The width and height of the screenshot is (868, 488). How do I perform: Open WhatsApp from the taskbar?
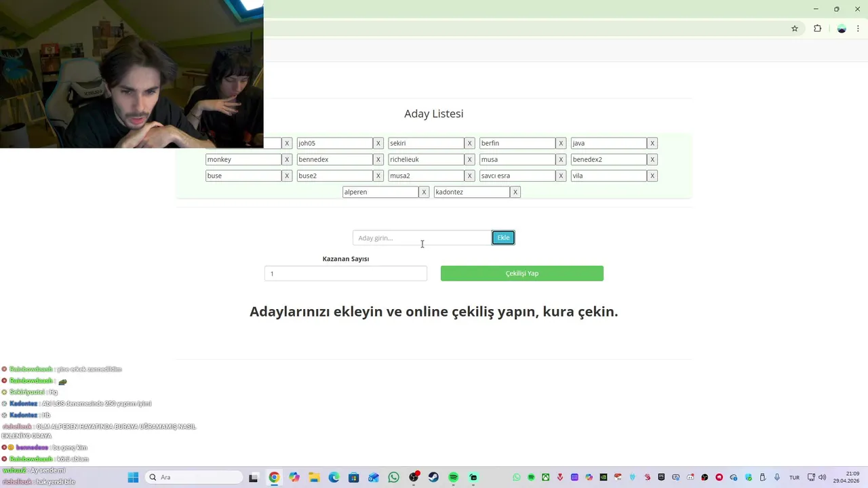(x=394, y=477)
